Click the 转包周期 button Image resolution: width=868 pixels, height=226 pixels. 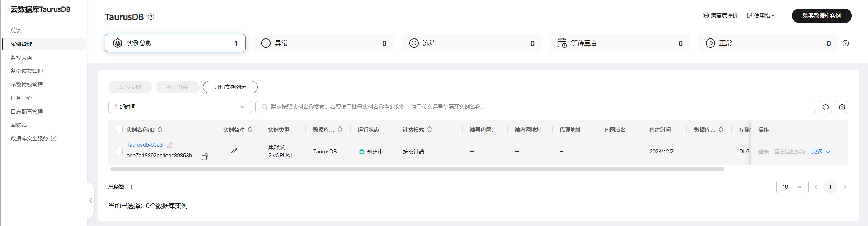[130, 87]
